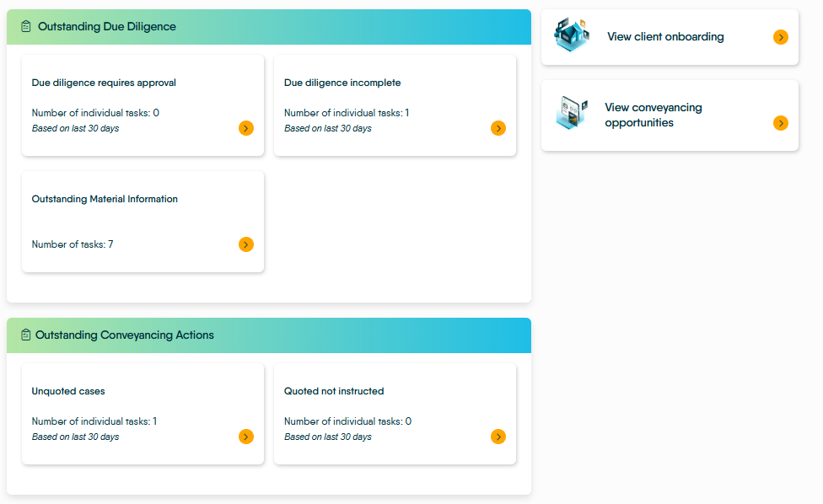Image resolution: width=823 pixels, height=504 pixels.
Task: Select the Unquoted cases card title
Action: pyautogui.click(x=68, y=391)
